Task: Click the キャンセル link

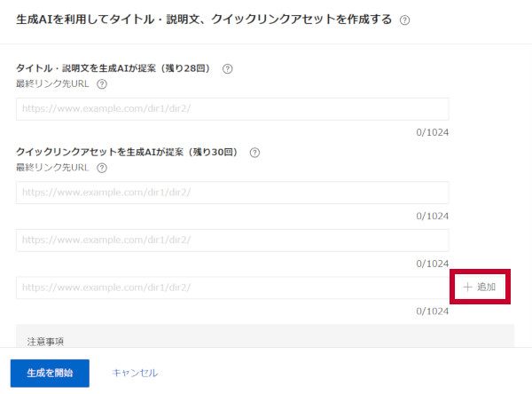Action: [x=135, y=373]
